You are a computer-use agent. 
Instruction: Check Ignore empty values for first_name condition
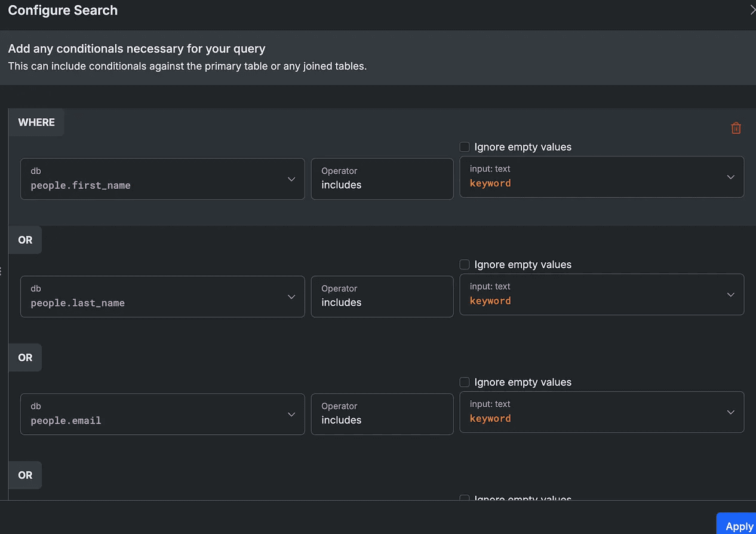click(465, 147)
